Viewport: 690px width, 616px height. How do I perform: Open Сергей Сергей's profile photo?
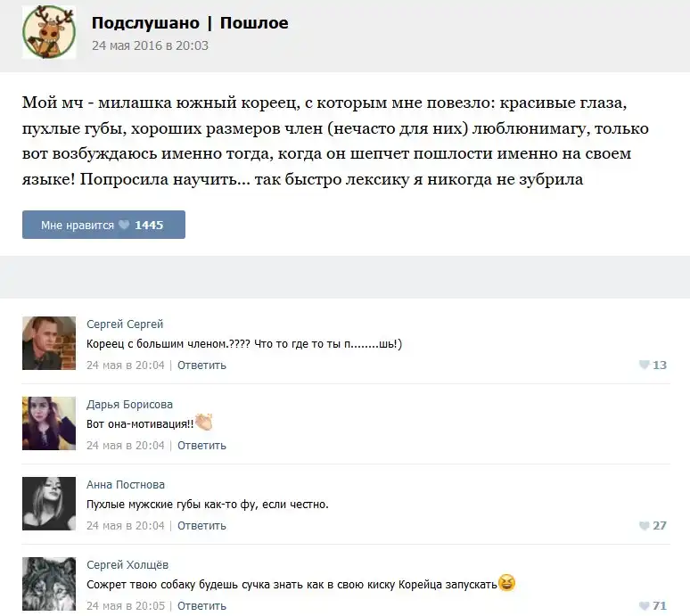tap(49, 343)
